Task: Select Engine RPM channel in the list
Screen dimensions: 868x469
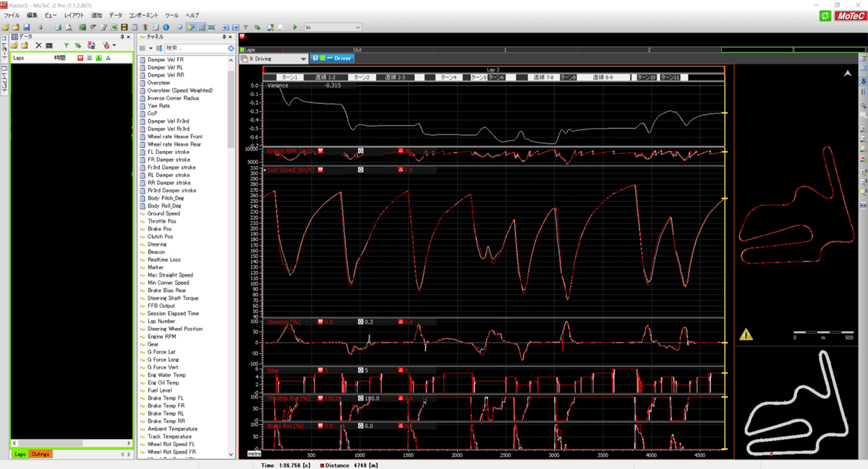Action: tap(162, 337)
